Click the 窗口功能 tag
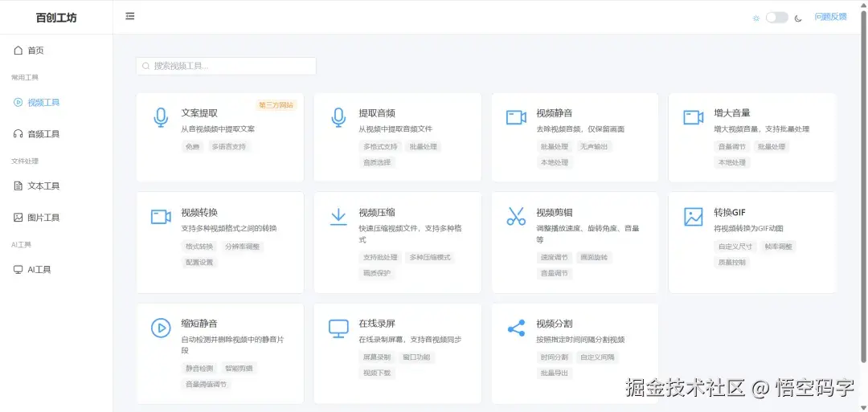868x412 pixels. [x=416, y=357]
